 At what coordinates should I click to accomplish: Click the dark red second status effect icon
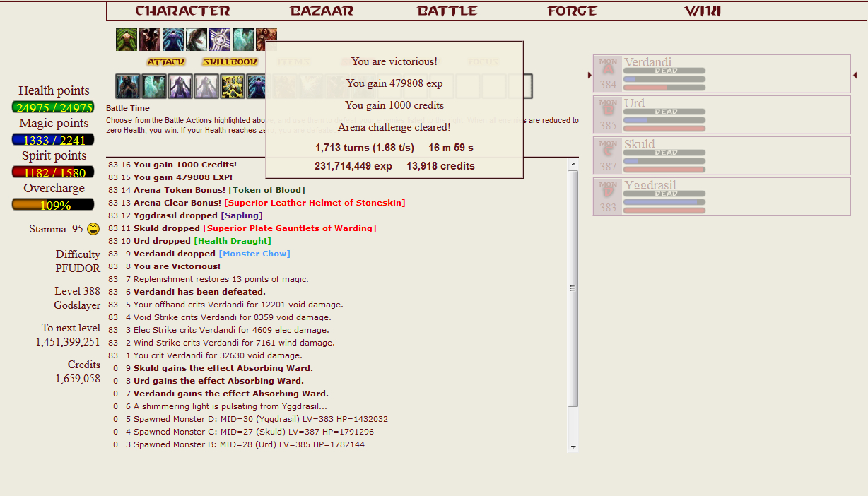150,40
